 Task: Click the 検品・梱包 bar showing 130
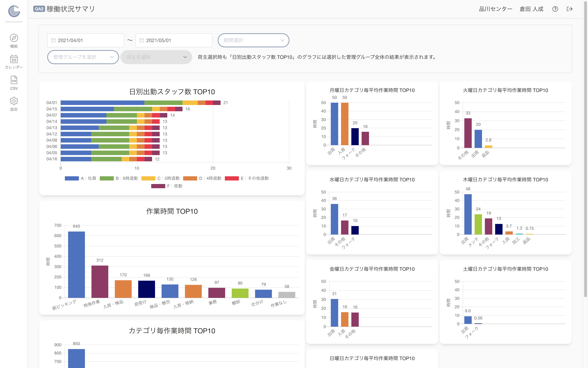coord(170,291)
